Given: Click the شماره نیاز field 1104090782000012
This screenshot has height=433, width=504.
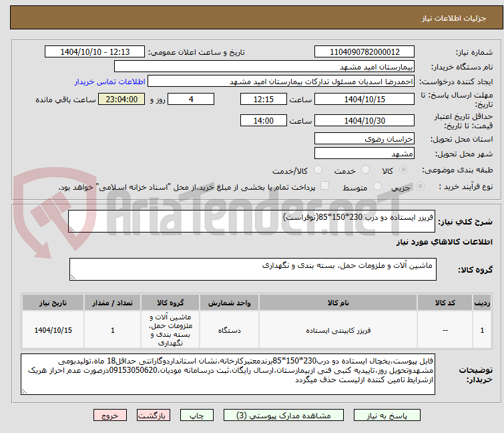Looking at the screenshot, I should click(x=364, y=52).
